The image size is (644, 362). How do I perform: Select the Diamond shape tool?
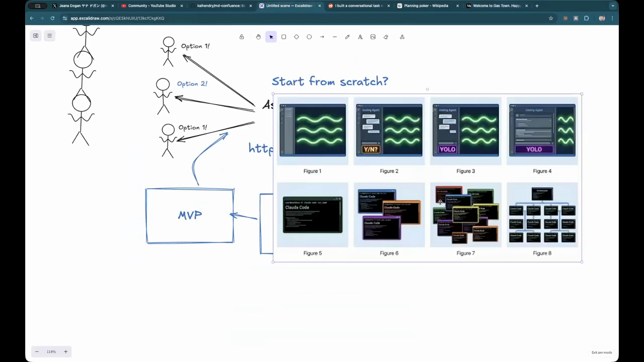(x=296, y=37)
